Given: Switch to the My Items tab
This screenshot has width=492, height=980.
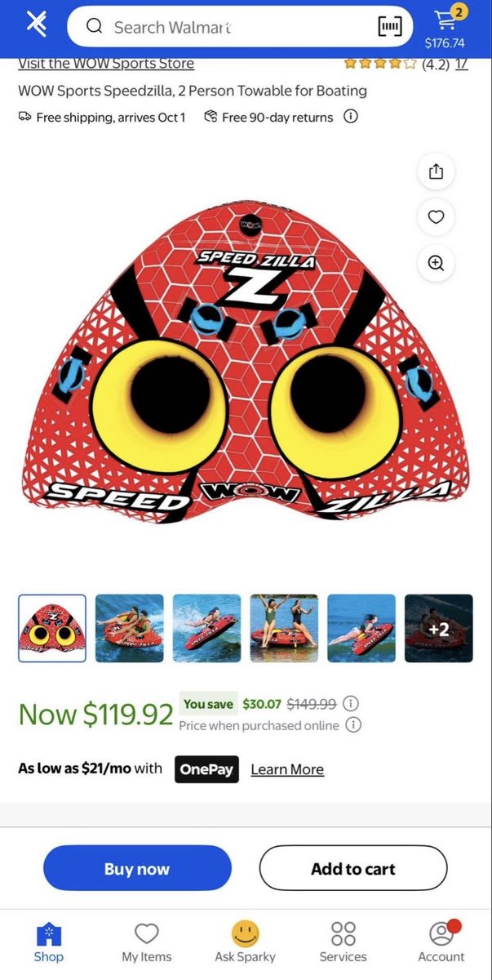Looking at the screenshot, I should (x=147, y=943).
